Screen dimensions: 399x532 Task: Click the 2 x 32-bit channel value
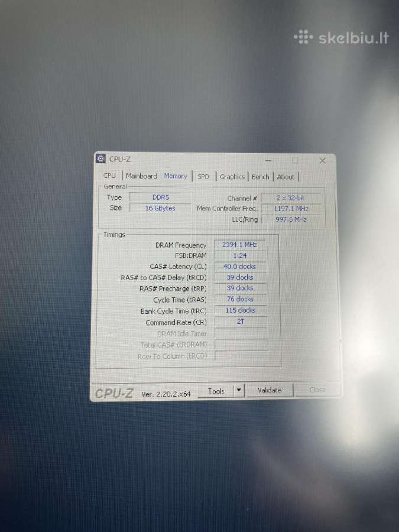coord(290,198)
